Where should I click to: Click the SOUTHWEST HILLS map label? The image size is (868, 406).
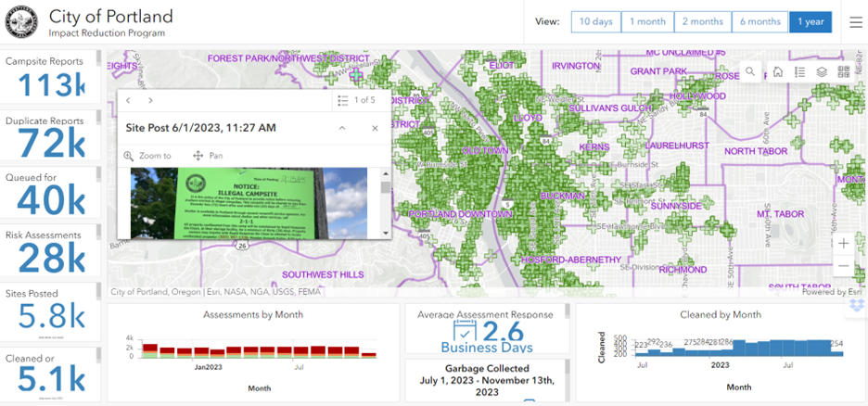click(x=323, y=274)
